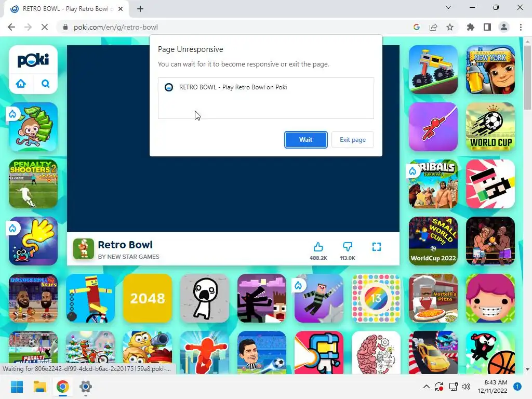Screen dimensions: 532x399
Task: Bookmark this page with star icon
Action: (x=450, y=27)
